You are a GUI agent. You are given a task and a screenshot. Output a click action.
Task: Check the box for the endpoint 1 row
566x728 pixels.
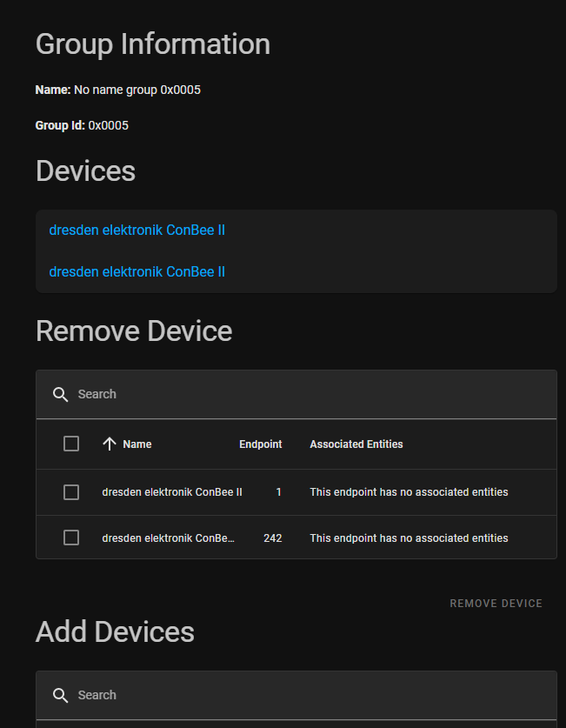click(x=71, y=492)
